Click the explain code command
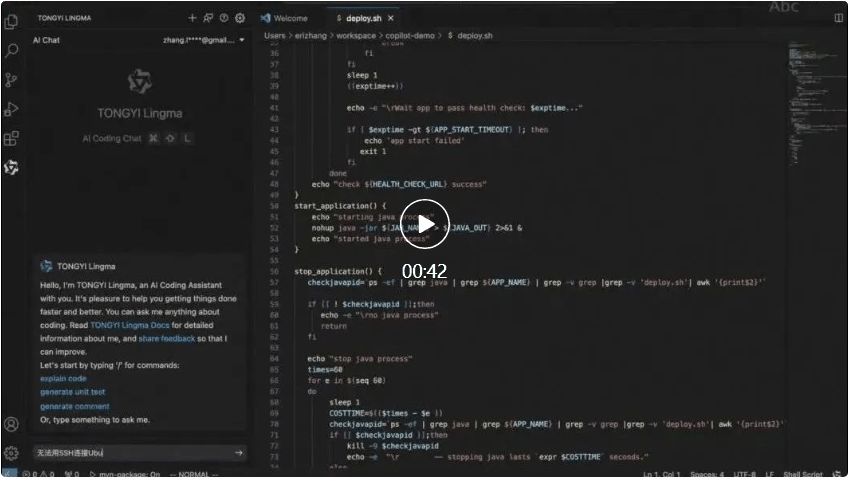The height and width of the screenshot is (479, 849). pyautogui.click(x=63, y=379)
